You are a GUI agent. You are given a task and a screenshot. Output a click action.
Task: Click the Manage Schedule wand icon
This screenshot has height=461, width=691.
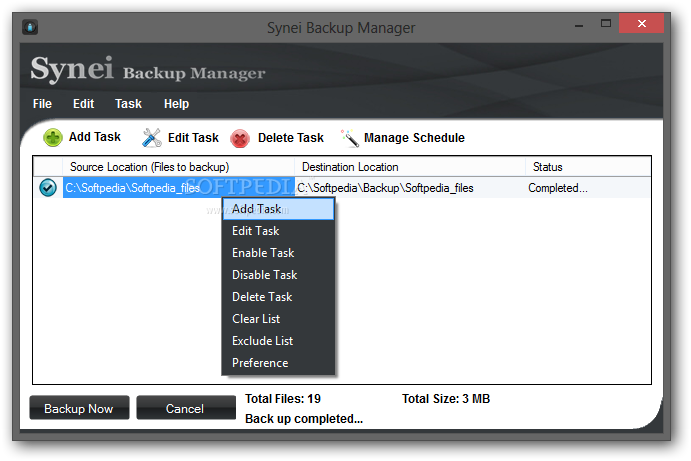click(350, 138)
